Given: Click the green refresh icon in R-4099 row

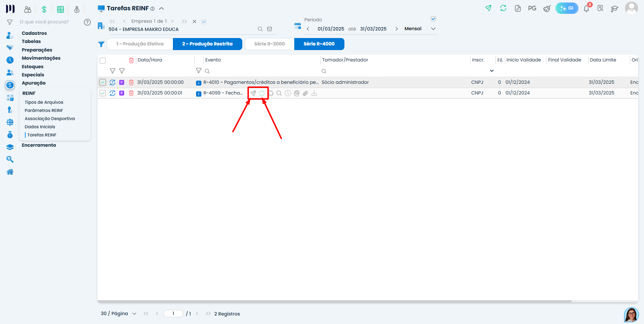Looking at the screenshot, I should tap(262, 93).
